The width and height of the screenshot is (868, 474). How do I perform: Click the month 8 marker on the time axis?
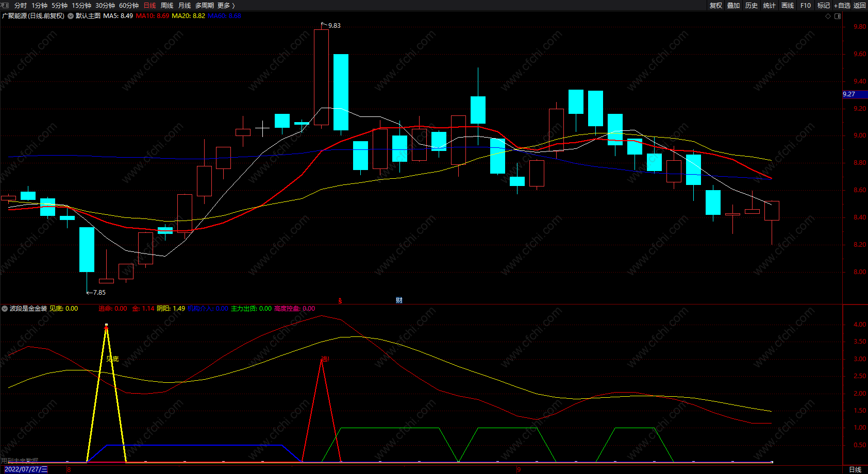click(69, 470)
